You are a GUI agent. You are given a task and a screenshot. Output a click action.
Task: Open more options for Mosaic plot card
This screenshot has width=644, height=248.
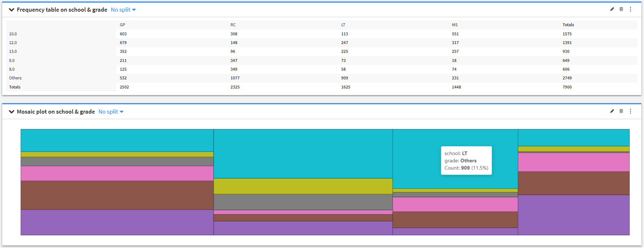631,111
